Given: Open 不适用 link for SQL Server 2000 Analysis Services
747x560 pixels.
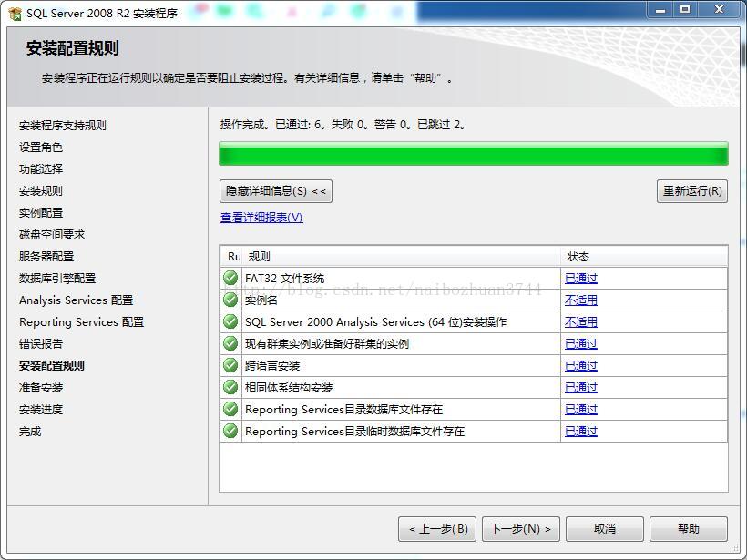Looking at the screenshot, I should click(x=580, y=322).
